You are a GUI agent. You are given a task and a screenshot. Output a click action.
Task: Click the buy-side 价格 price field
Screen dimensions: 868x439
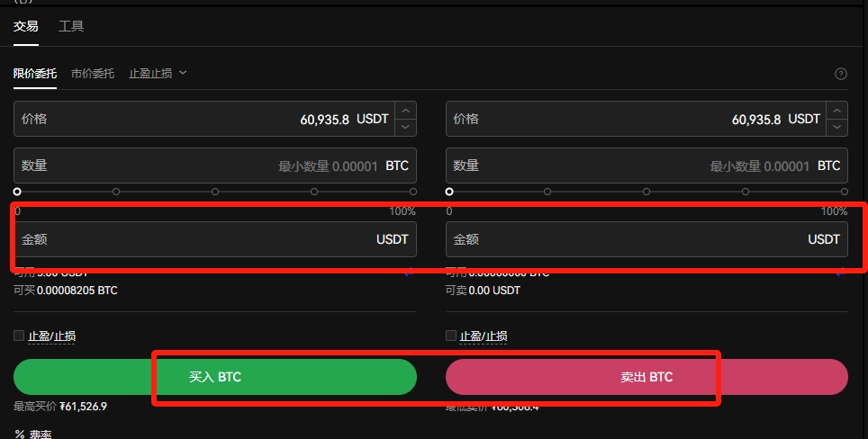[x=204, y=119]
